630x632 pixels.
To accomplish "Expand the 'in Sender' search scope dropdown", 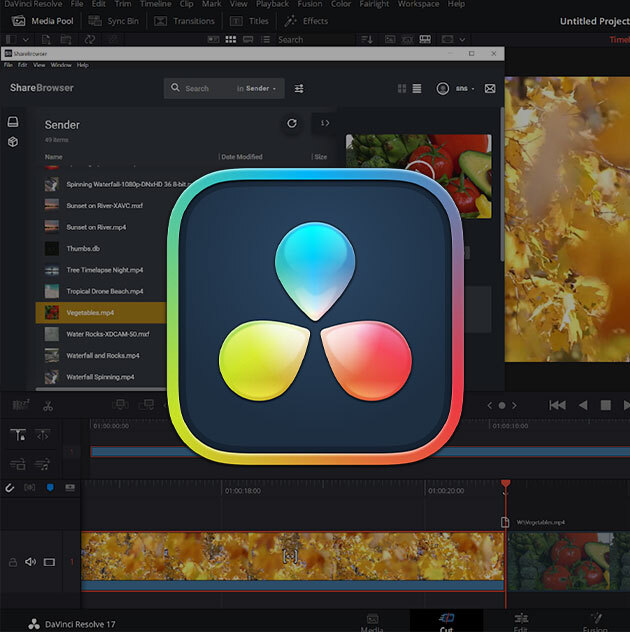I will point(256,88).
